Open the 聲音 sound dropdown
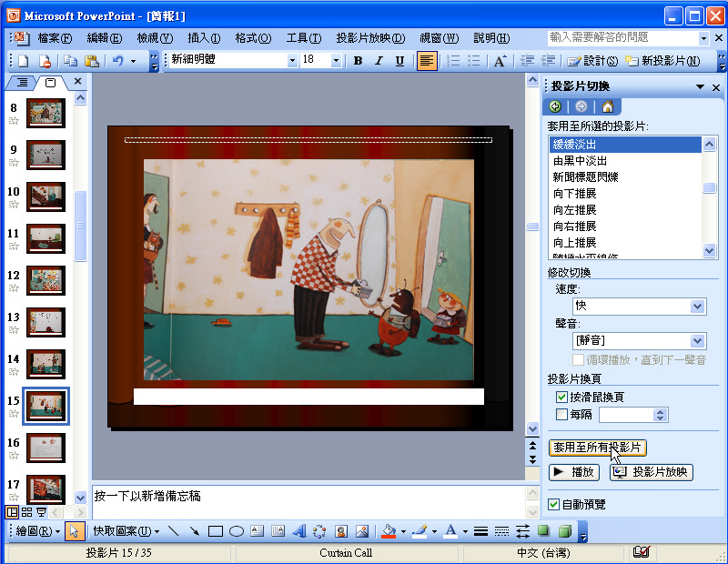The width and height of the screenshot is (728, 564). (x=697, y=341)
